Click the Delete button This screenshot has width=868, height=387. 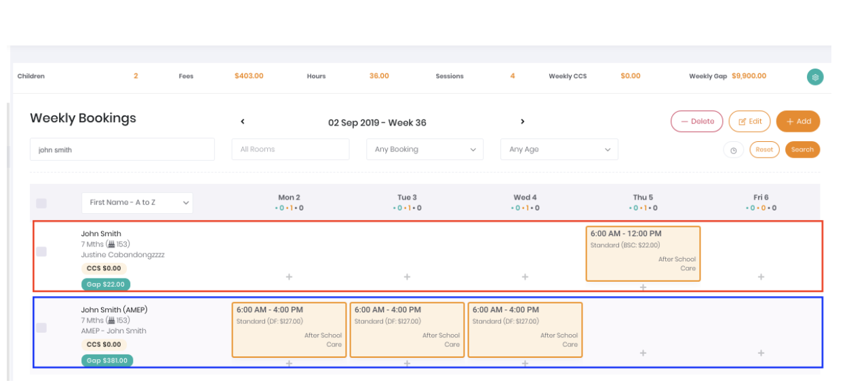[x=696, y=122]
